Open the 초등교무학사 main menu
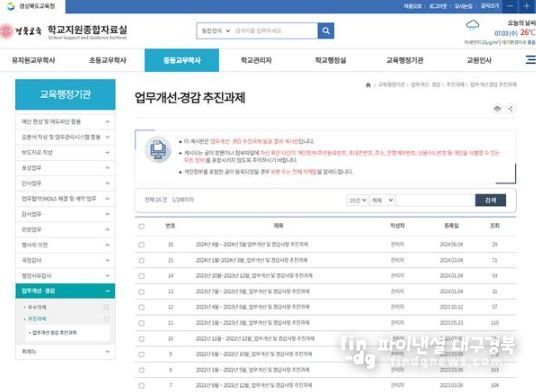The height and width of the screenshot is (392, 536). (108, 60)
